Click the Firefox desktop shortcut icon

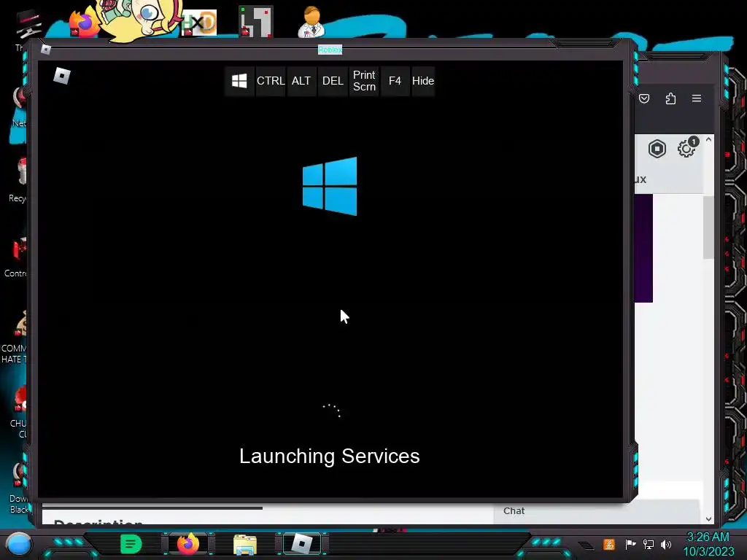pyautogui.click(x=83, y=24)
